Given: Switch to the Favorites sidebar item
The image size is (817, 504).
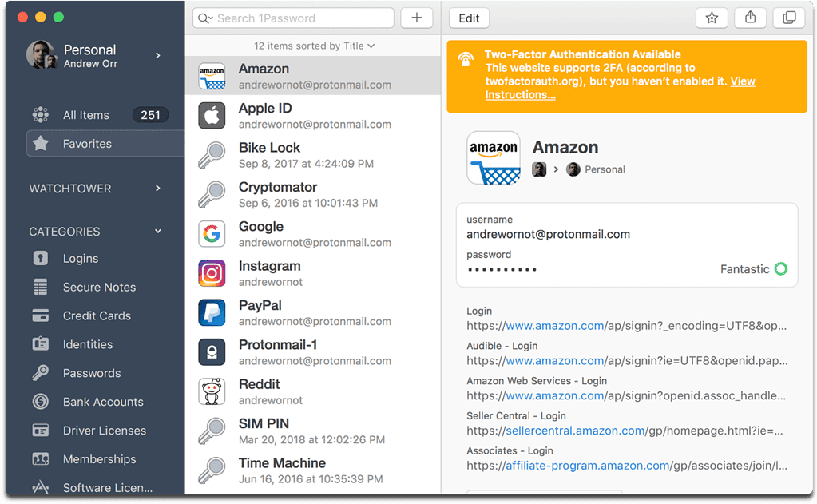Looking at the screenshot, I should [89, 143].
